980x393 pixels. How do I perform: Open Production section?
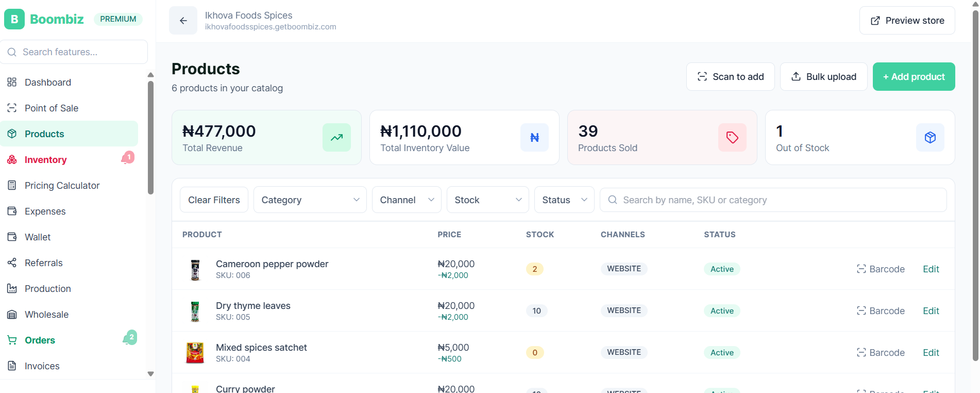coord(69,289)
